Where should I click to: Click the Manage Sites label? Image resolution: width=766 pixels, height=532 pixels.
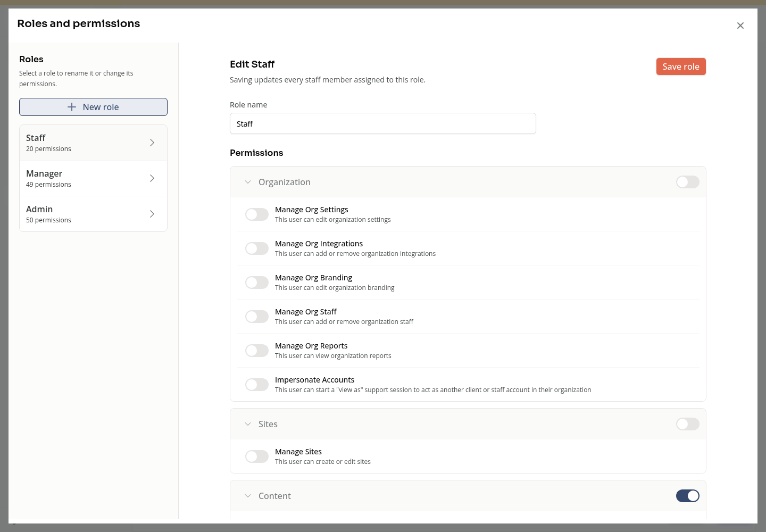298,452
